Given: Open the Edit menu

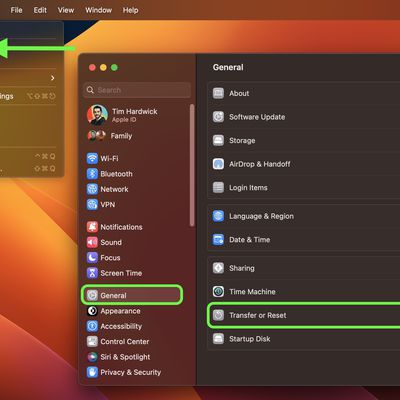Looking at the screenshot, I should pyautogui.click(x=40, y=10).
